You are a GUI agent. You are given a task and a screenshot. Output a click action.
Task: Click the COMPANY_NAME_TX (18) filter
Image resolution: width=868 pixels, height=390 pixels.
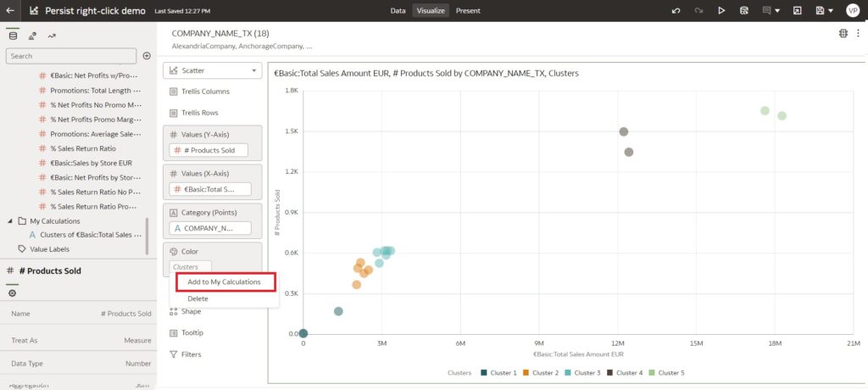coord(220,33)
